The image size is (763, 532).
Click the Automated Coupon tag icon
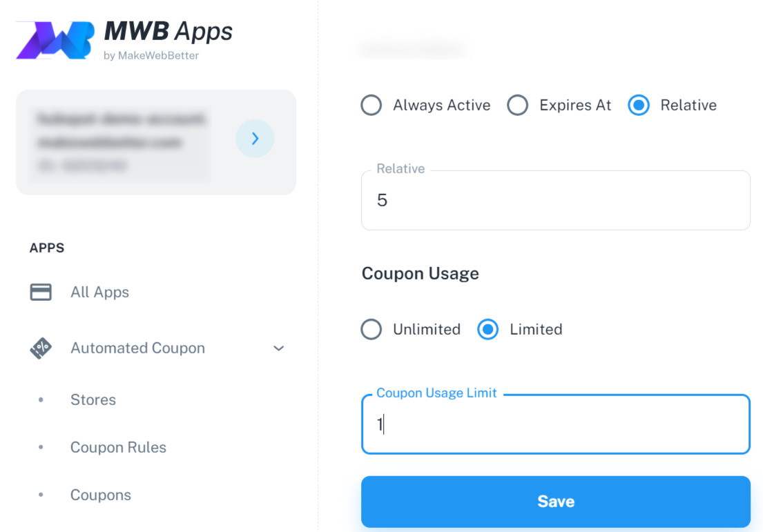point(41,348)
